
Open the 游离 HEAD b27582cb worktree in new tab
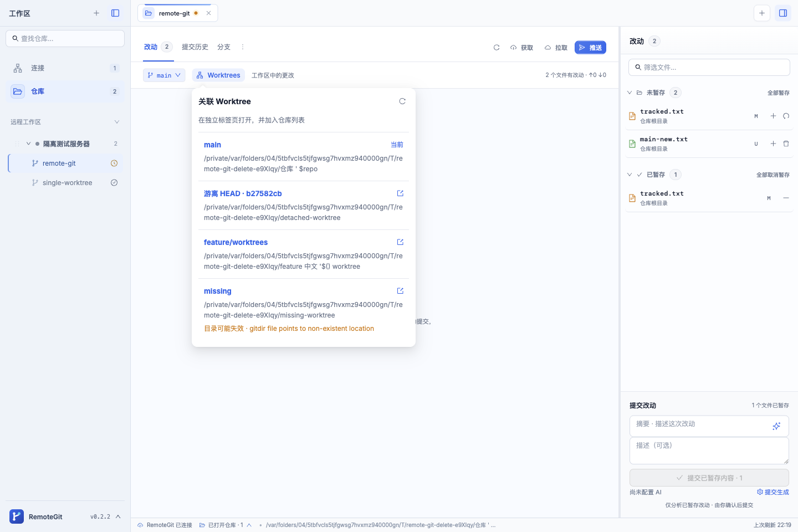400,193
